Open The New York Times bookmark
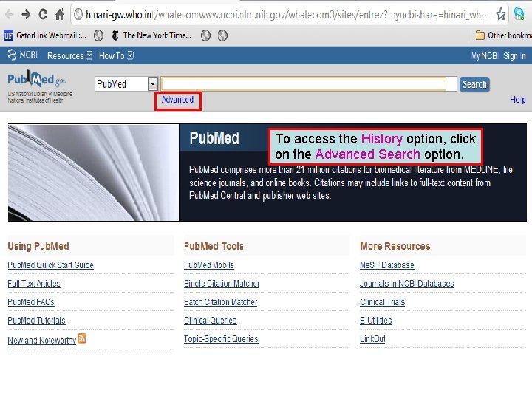 [151, 35]
